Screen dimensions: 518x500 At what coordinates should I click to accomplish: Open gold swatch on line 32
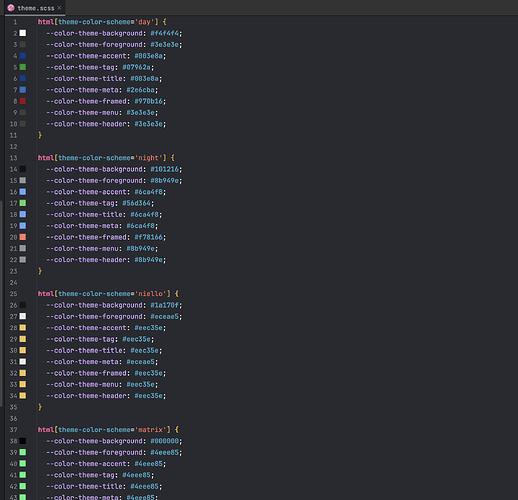[x=23, y=373]
